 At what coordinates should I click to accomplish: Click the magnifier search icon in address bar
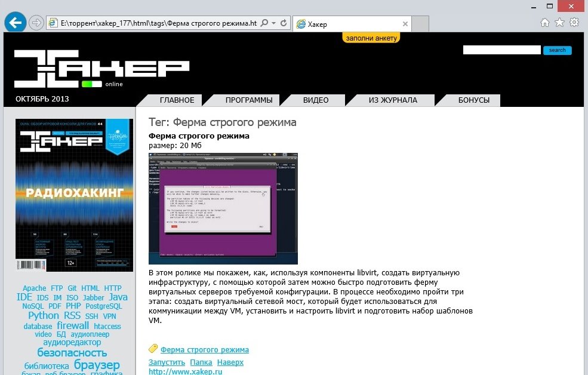[x=264, y=23]
